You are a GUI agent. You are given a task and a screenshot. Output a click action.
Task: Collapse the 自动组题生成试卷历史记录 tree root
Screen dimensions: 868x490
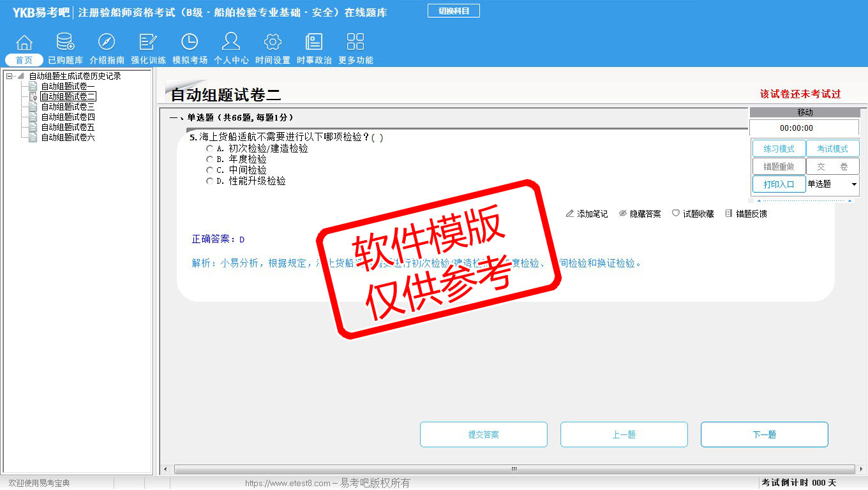click(10, 77)
